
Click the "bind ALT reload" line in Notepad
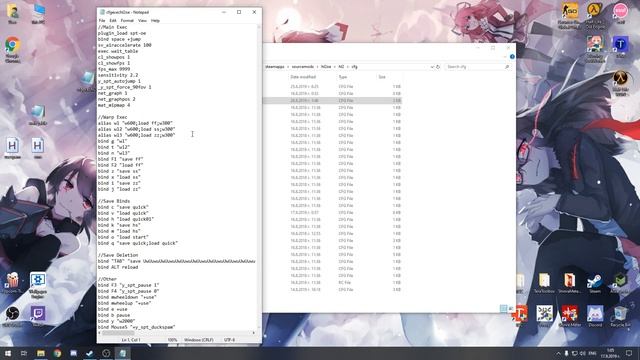click(x=118, y=267)
